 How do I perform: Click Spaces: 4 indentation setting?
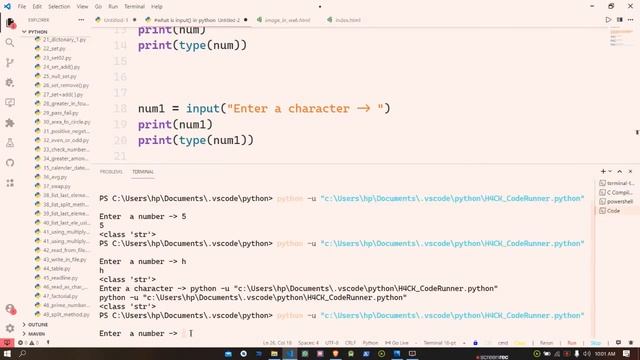point(308,343)
